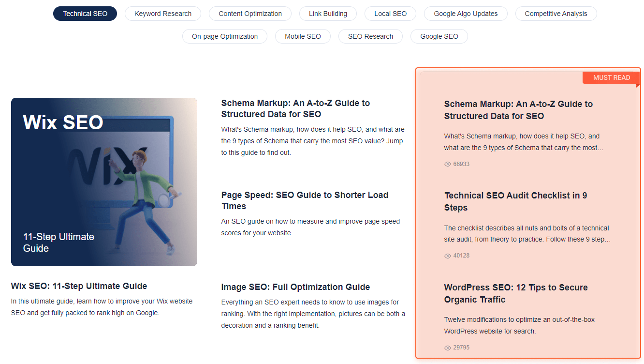Click the Wix SEO cover thumbnail
The image size is (644, 364).
[x=104, y=182]
